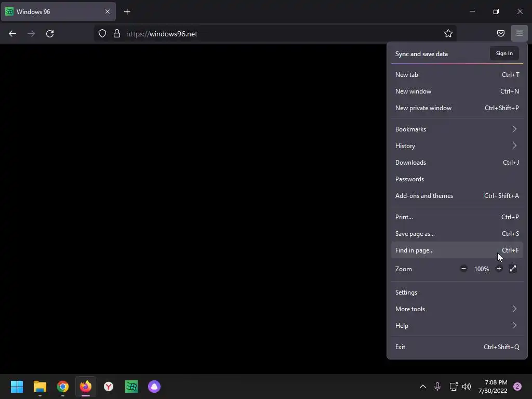View site security via the padlock icon
The width and height of the screenshot is (532, 399).
tap(117, 34)
